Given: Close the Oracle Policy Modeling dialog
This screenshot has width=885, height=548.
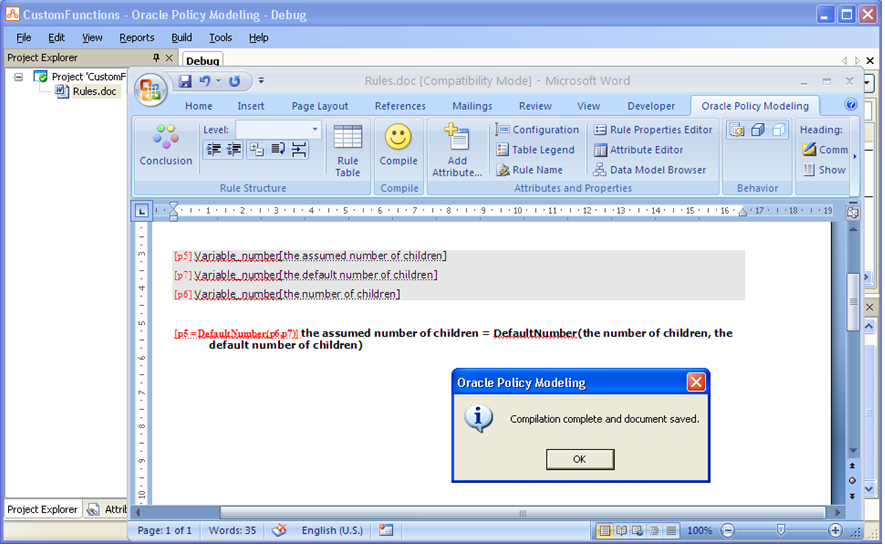Looking at the screenshot, I should [696, 383].
